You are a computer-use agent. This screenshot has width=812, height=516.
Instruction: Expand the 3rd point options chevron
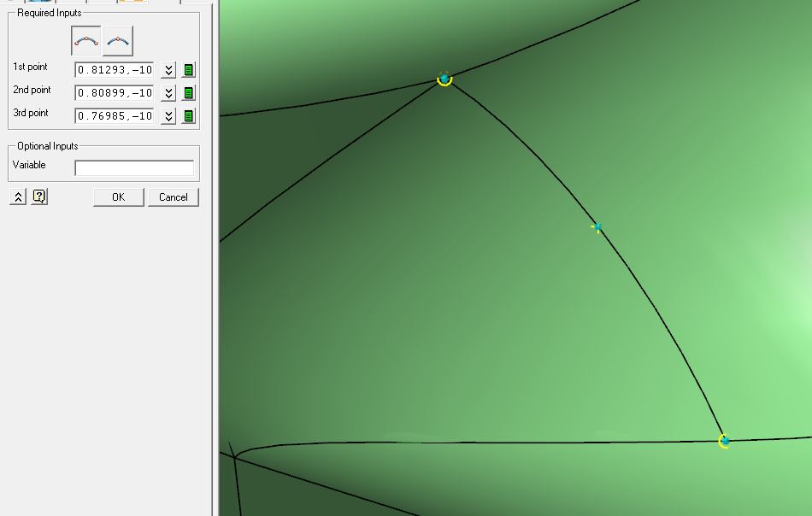168,116
